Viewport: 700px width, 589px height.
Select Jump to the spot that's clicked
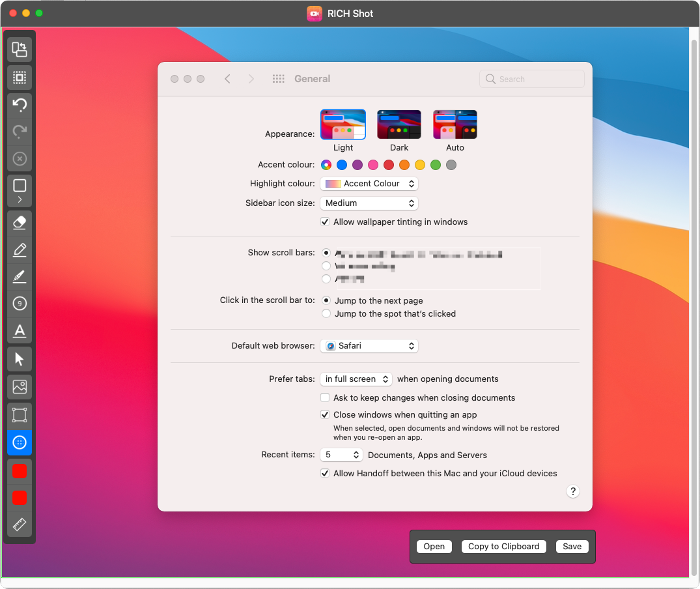(x=326, y=313)
